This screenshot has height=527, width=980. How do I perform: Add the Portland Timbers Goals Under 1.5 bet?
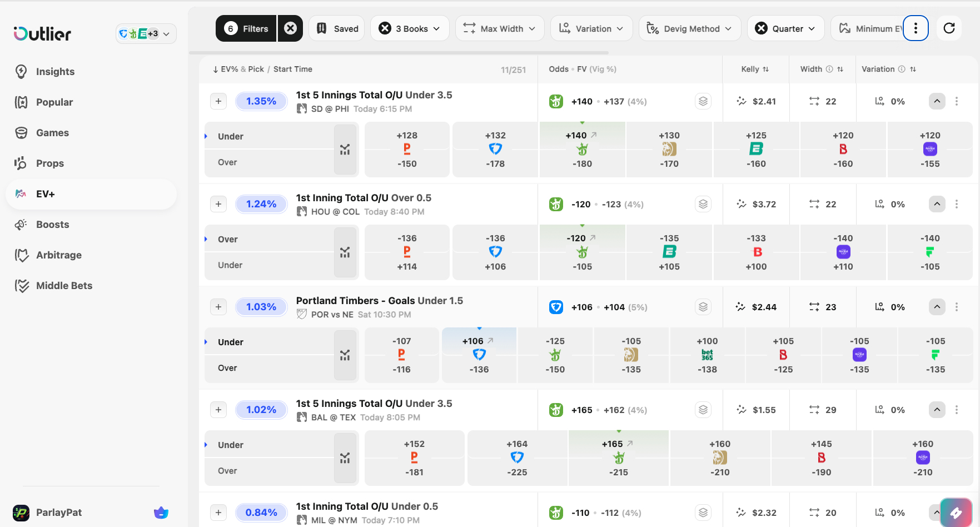(218, 307)
